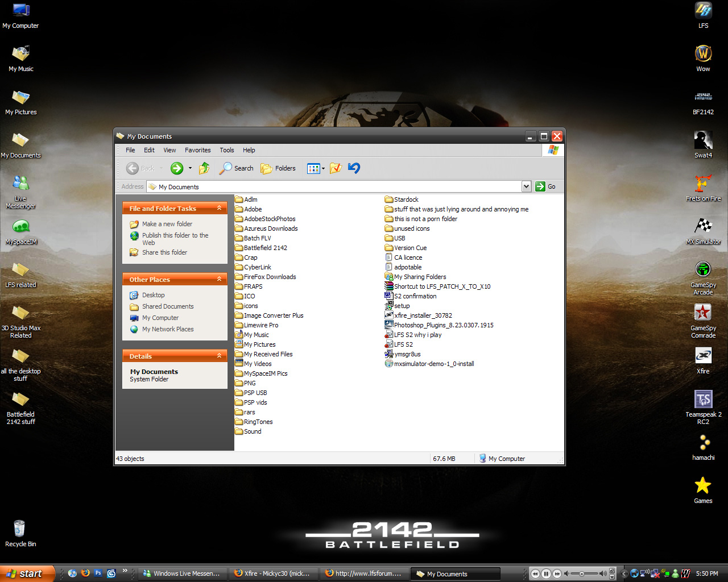Screen dimensions: 728x582
Task: Select the Limewire Pro folder
Action: click(257, 325)
